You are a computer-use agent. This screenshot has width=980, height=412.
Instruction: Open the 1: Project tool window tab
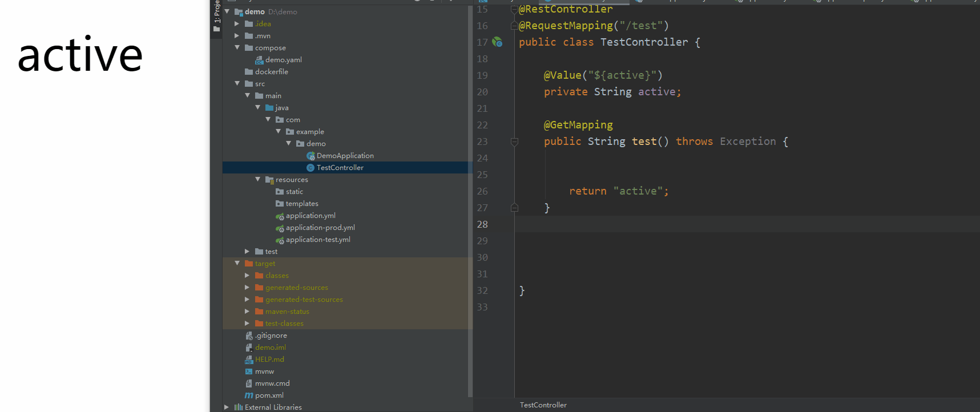point(216,16)
